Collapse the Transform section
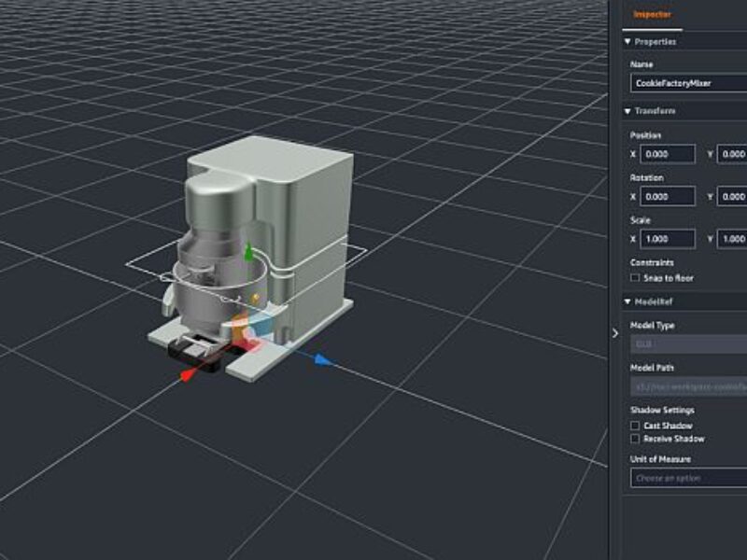Viewport: 747px width, 560px height. [x=627, y=111]
